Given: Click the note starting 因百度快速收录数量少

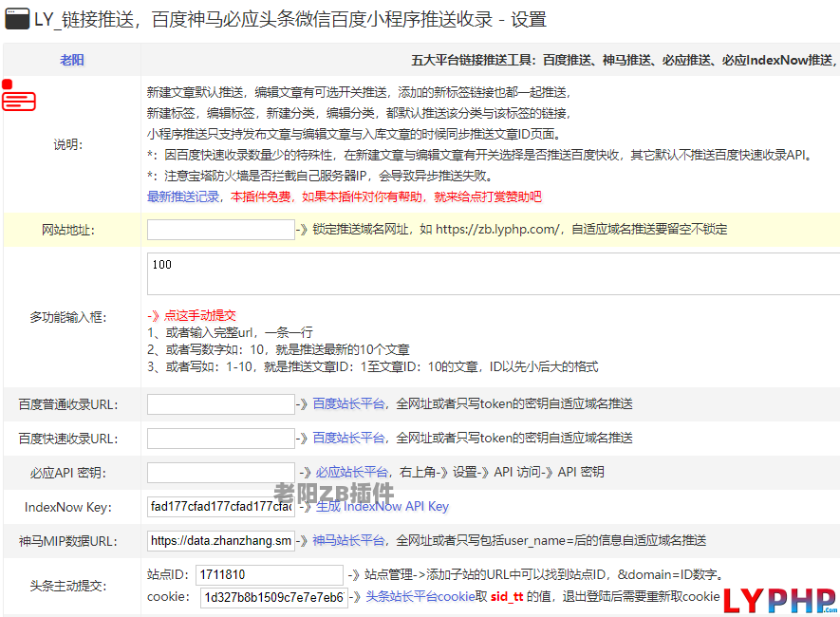Looking at the screenshot, I should tap(479, 155).
